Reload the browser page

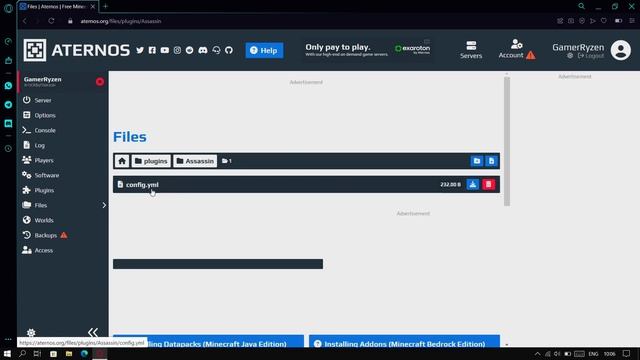pos(51,21)
